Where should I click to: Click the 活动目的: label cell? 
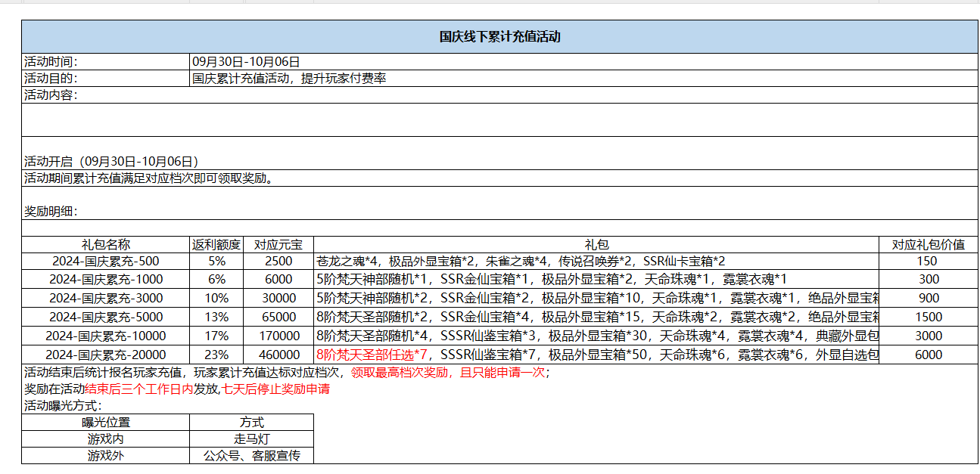pyautogui.click(x=105, y=78)
